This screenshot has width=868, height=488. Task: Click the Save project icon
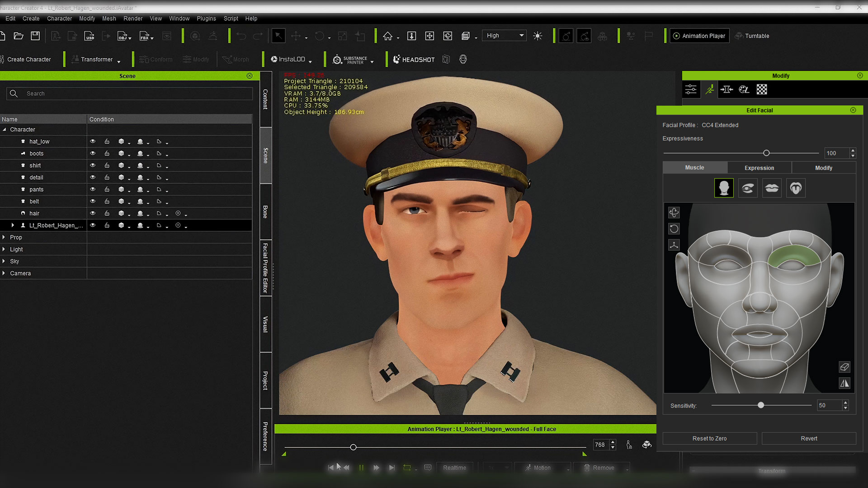pyautogui.click(x=35, y=36)
